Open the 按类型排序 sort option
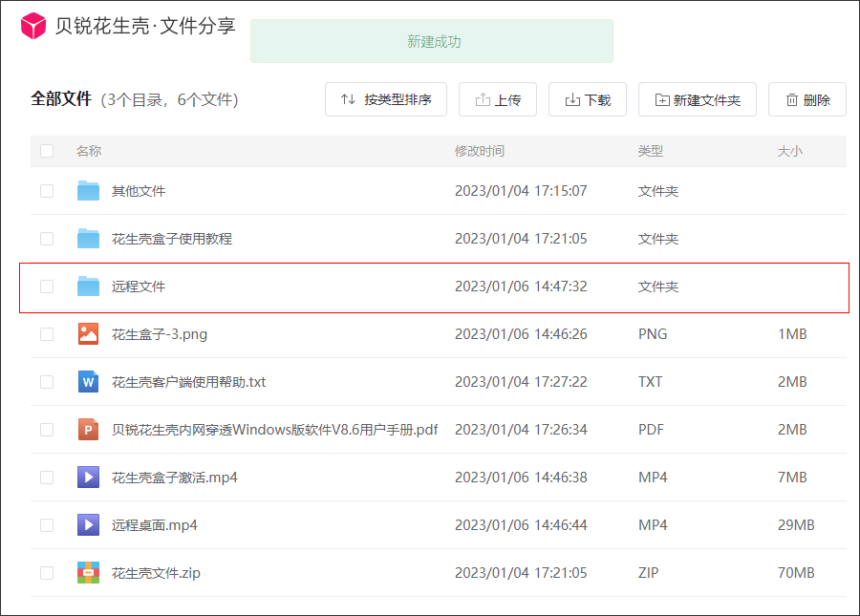 386,99
